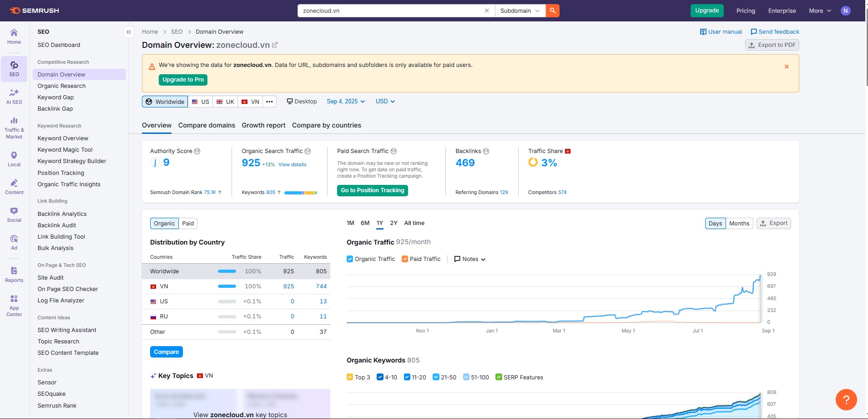Toggle Top 3 keywords checkbox

point(350,377)
